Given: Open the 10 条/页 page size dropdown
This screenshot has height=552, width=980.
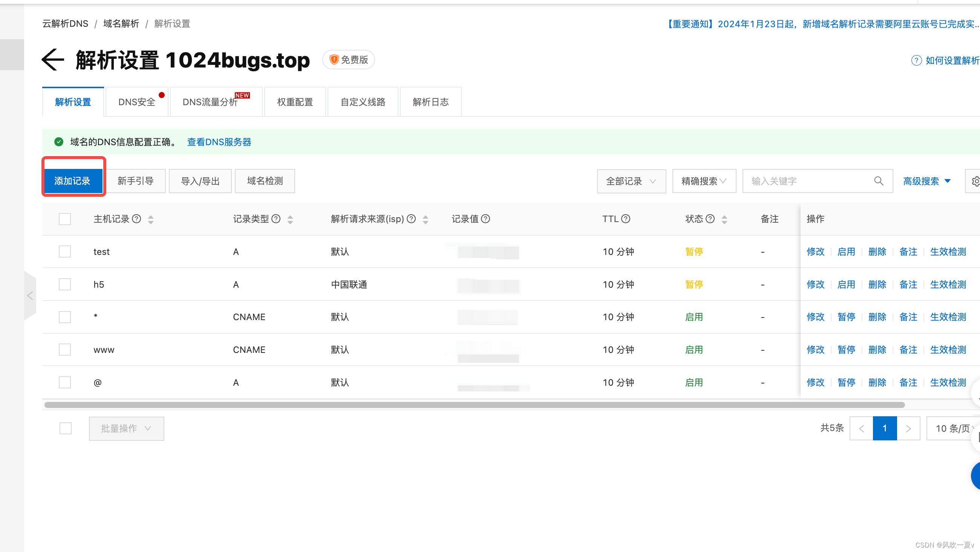Looking at the screenshot, I should [953, 428].
